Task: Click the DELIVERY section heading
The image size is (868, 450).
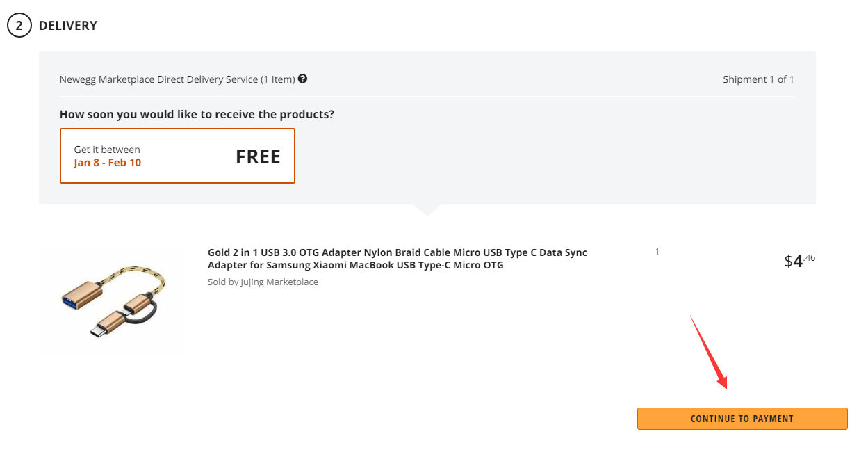Action: click(68, 26)
